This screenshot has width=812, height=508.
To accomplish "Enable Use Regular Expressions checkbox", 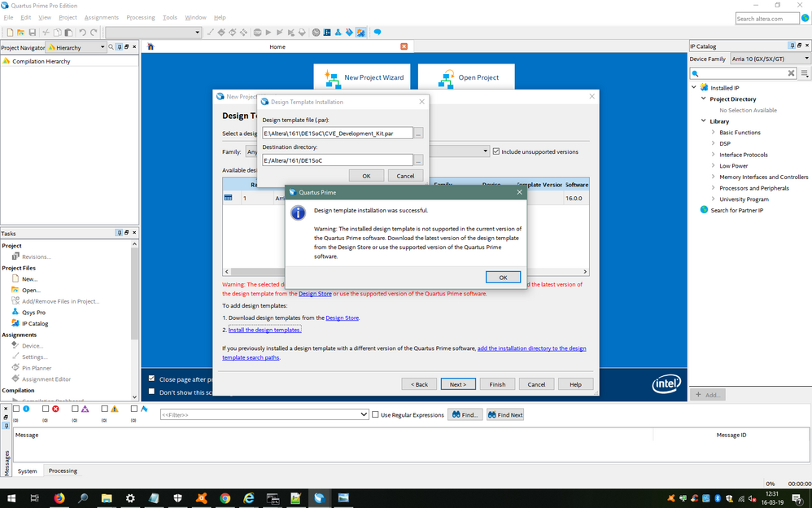I will pos(375,414).
